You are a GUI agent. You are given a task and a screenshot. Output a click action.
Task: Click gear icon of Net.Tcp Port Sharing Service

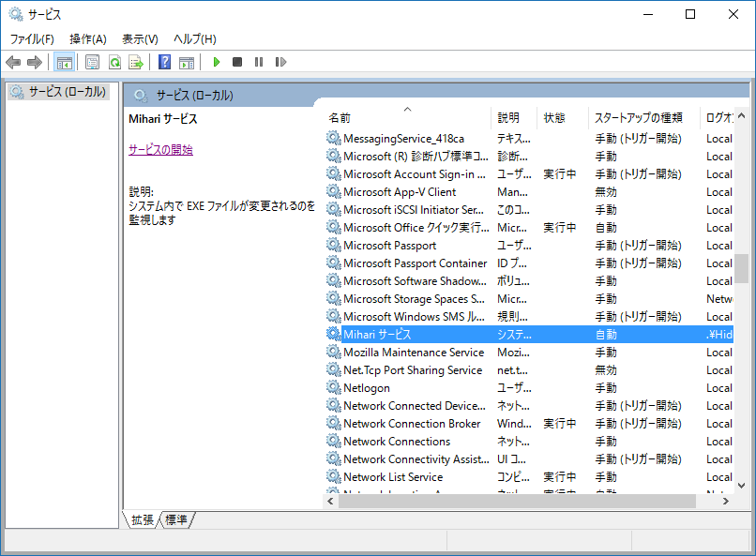click(334, 369)
